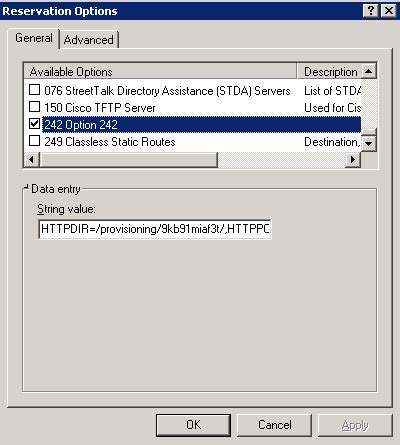Click the horizontal scroll left arrow

pyautogui.click(x=31, y=160)
